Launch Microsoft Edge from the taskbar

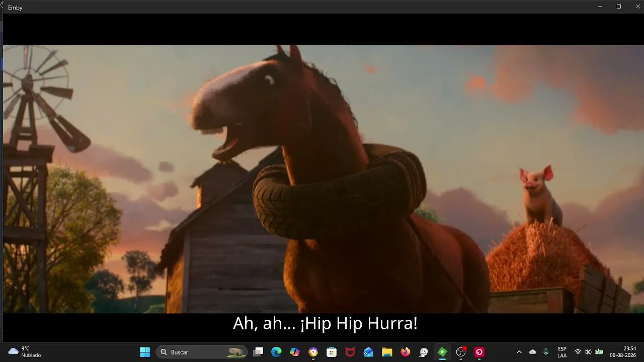(276, 352)
